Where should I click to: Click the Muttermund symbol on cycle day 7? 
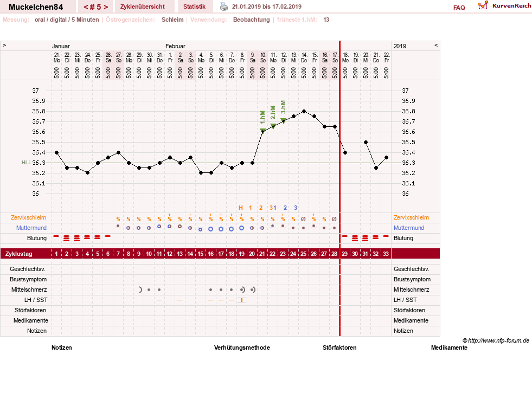[118, 227]
